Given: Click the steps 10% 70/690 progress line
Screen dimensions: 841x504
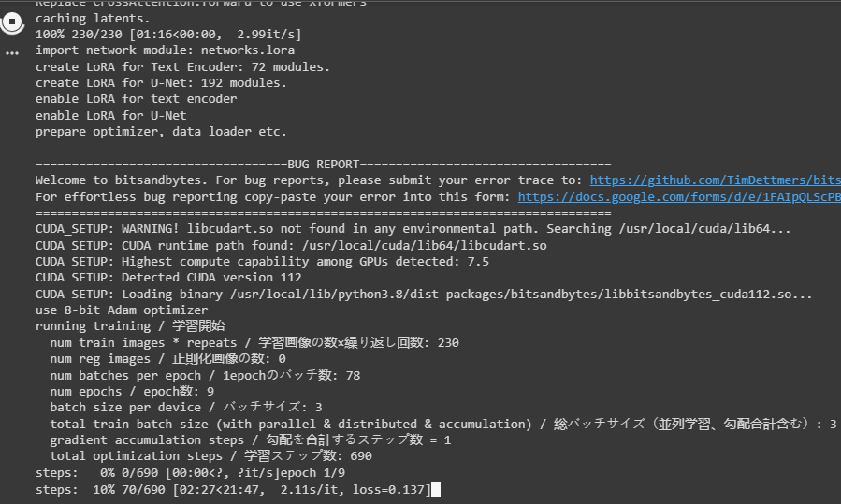Looking at the screenshot, I should pyautogui.click(x=233, y=490).
